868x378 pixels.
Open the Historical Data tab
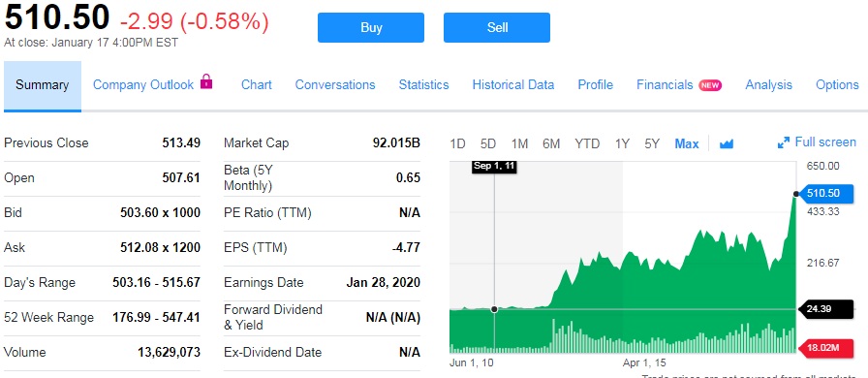pyautogui.click(x=513, y=84)
